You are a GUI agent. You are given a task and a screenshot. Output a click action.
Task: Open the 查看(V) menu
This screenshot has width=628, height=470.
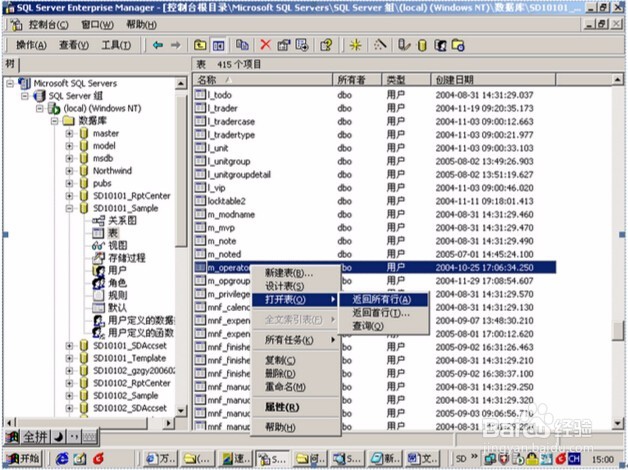point(74,45)
